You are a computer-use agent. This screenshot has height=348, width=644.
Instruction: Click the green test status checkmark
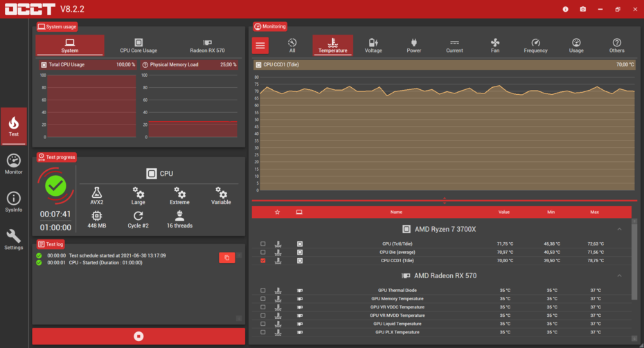pyautogui.click(x=55, y=186)
